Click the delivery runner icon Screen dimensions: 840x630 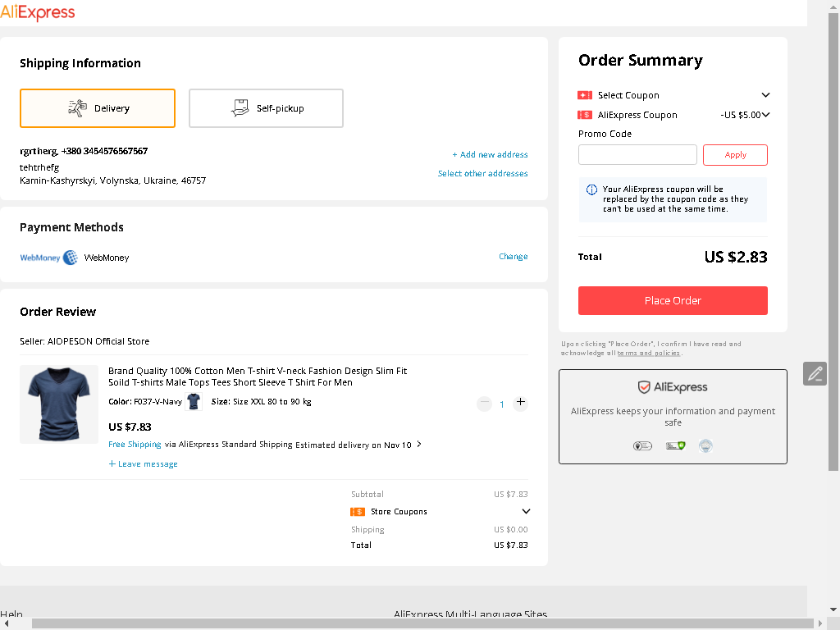[78, 108]
